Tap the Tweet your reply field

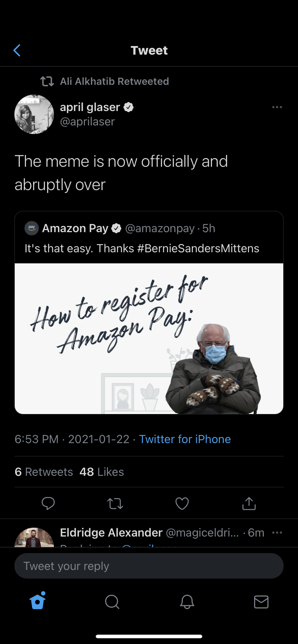(149, 566)
